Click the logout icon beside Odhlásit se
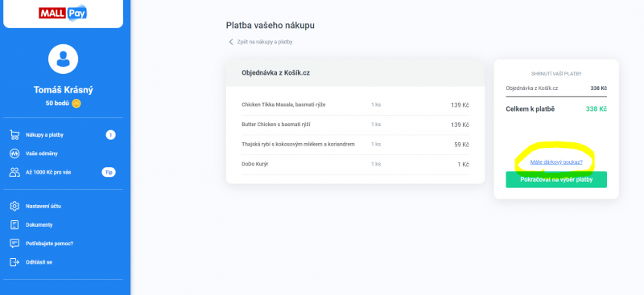 (x=14, y=262)
